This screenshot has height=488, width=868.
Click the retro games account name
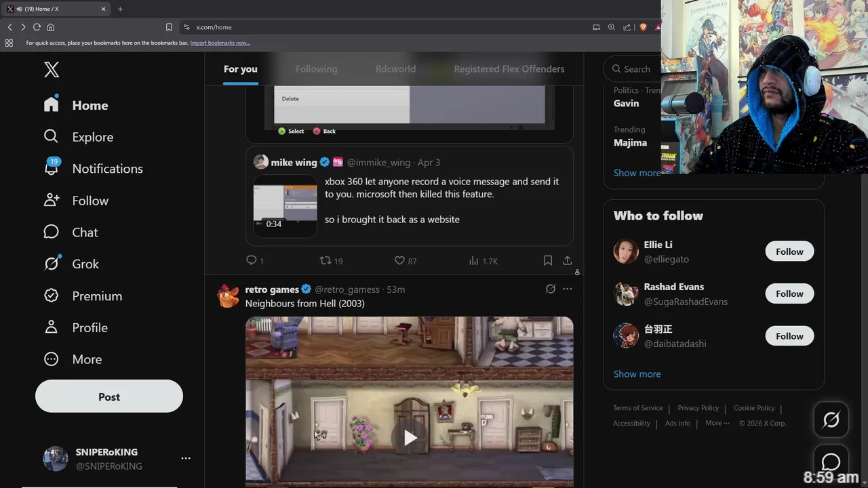[272, 289]
